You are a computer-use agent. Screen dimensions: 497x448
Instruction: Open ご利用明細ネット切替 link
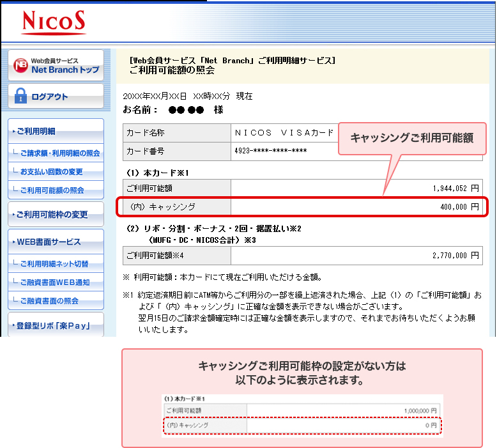pos(54,264)
